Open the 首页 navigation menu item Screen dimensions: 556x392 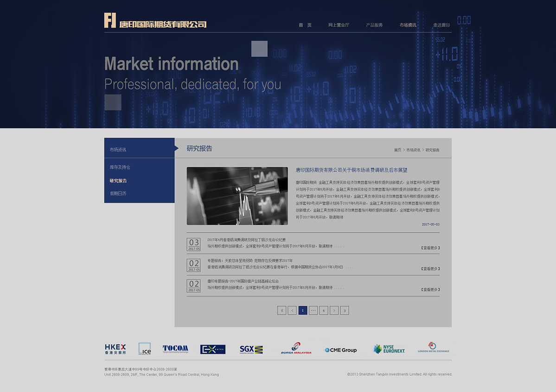click(305, 25)
